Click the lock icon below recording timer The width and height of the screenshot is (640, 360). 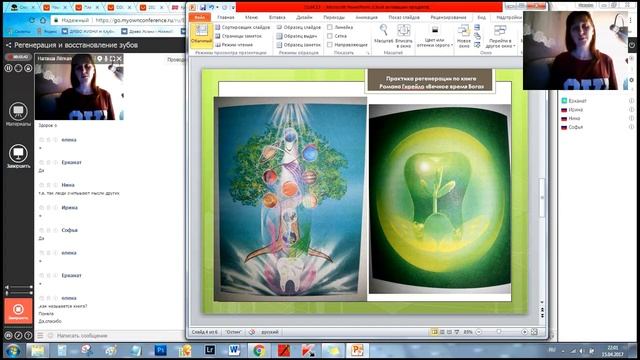pos(28,68)
